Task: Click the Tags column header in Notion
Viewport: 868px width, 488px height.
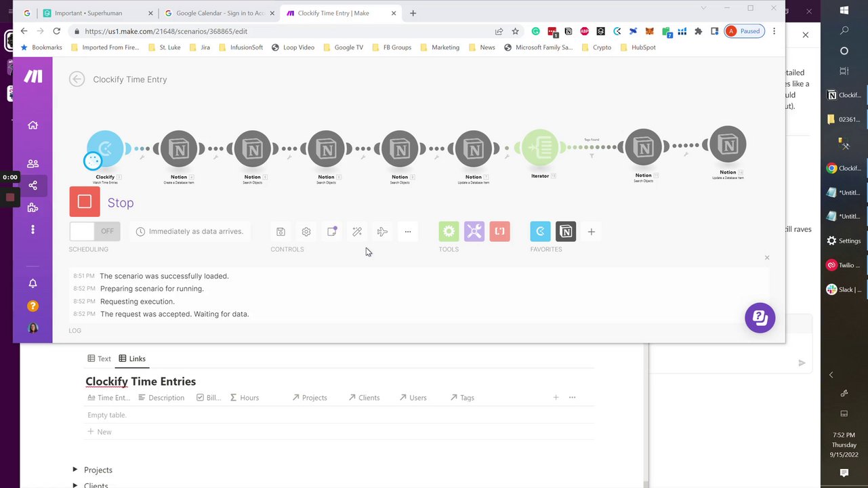Action: click(x=462, y=398)
